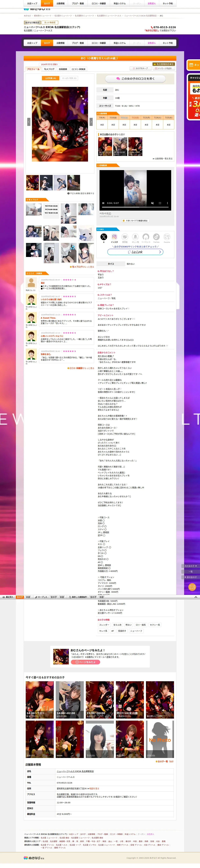Select the 明るい feature tag
Viewport: 200px width, 868px height.
pyautogui.click(x=129, y=625)
